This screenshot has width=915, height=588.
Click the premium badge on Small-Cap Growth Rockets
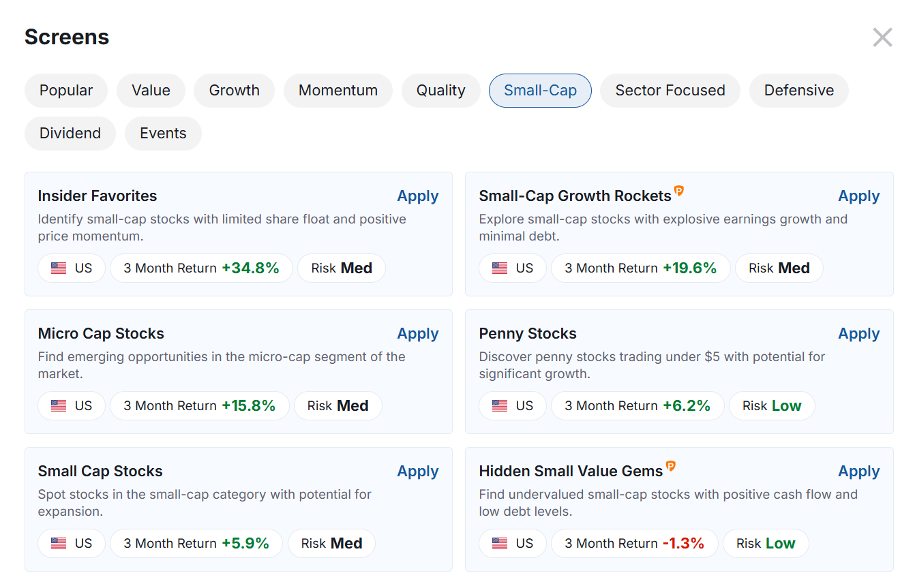(679, 191)
